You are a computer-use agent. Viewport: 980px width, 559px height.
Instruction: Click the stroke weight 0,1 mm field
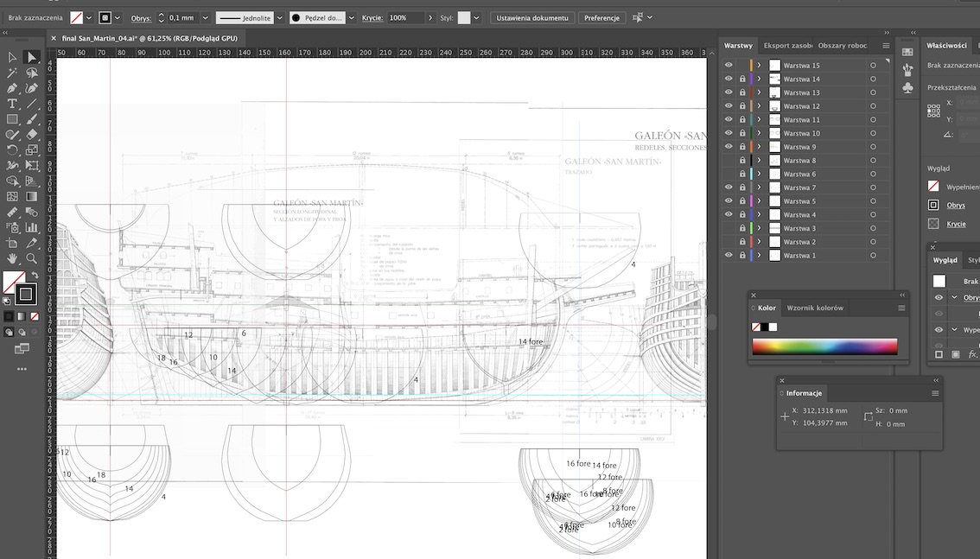(x=181, y=18)
